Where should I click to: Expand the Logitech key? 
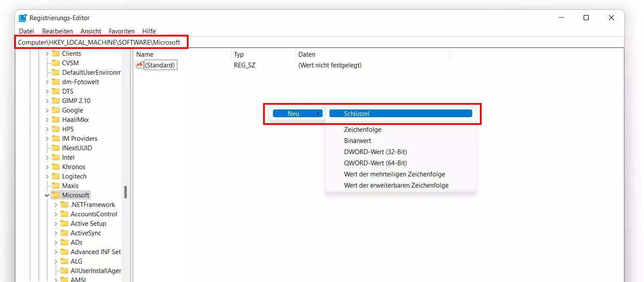pyautogui.click(x=47, y=176)
